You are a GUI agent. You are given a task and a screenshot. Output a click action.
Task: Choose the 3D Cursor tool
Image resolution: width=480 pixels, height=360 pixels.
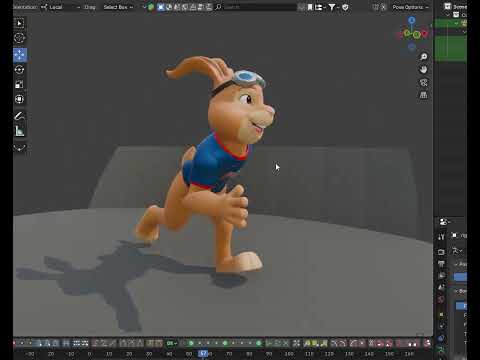19,38
